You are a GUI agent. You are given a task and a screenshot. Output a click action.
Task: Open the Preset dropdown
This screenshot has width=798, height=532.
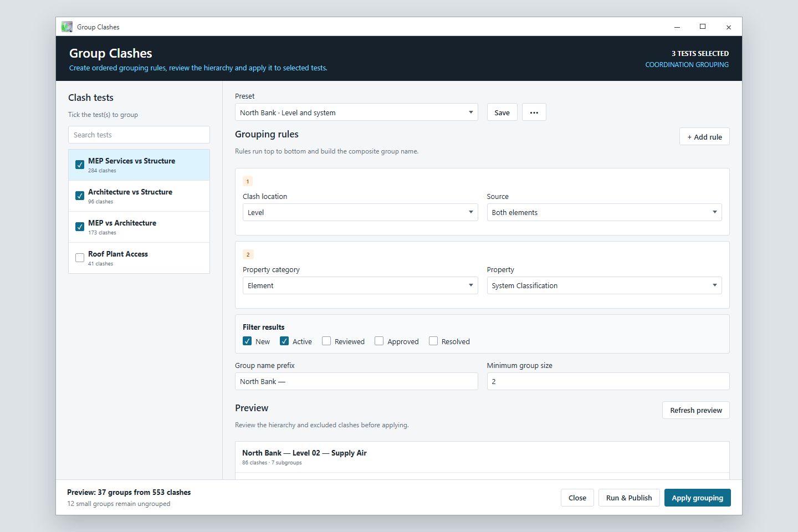pos(356,112)
